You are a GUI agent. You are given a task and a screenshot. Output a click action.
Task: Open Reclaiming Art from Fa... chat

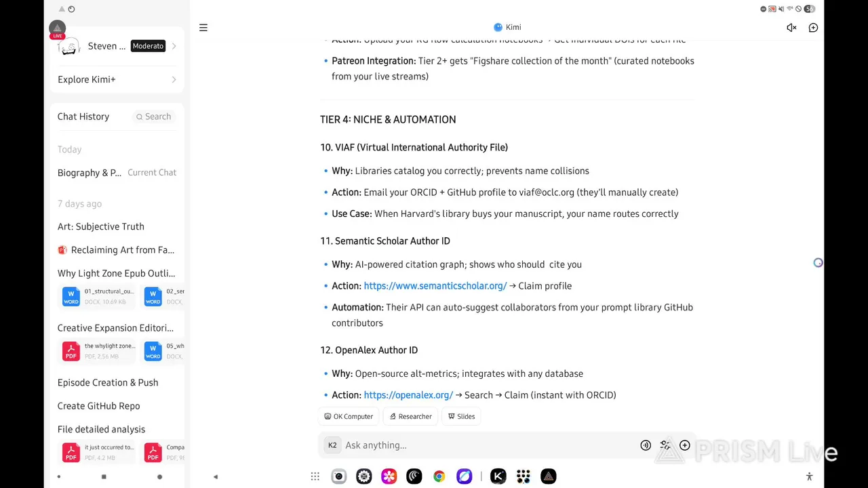coord(117,250)
